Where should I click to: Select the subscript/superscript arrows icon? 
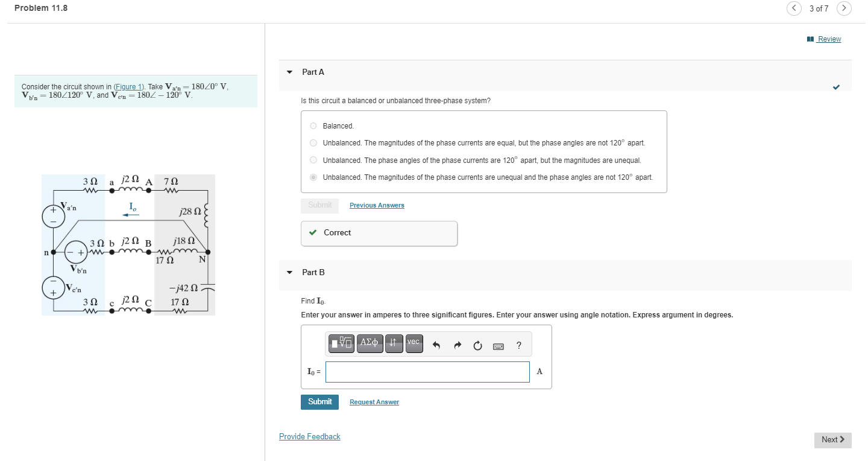pyautogui.click(x=393, y=343)
